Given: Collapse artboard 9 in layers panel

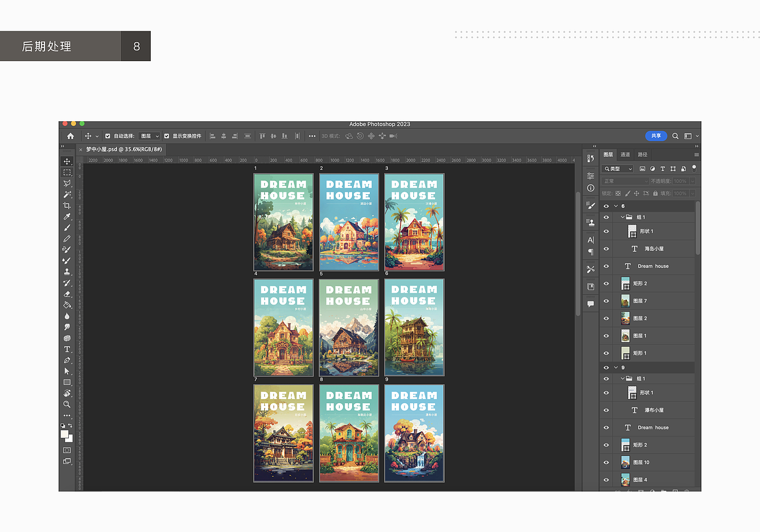Looking at the screenshot, I should [x=616, y=368].
